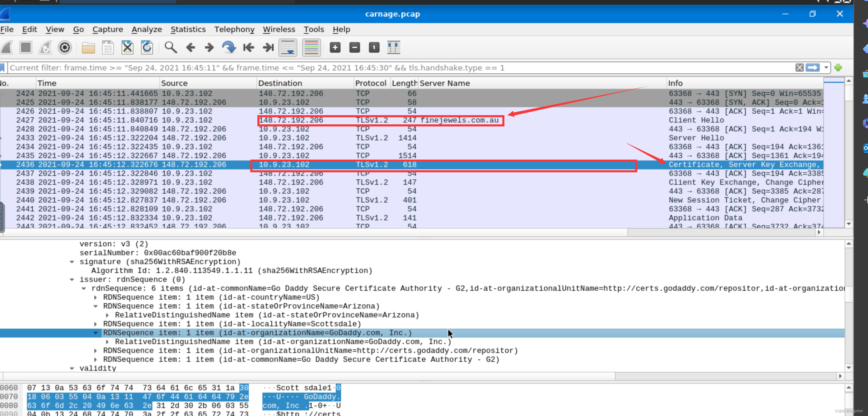Toggle packet list colorization

click(311, 48)
